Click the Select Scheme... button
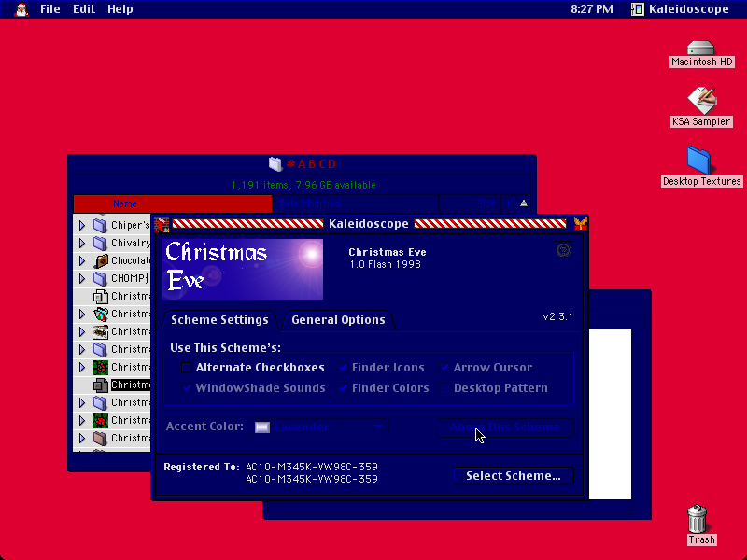 tap(513, 476)
